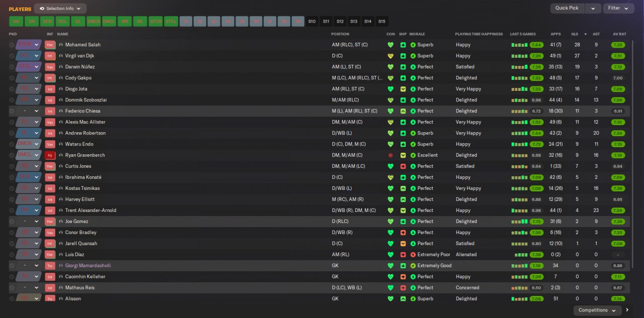
Task: Toggle the selection circle for Giorgi Mamardashvili
Action: (12, 266)
